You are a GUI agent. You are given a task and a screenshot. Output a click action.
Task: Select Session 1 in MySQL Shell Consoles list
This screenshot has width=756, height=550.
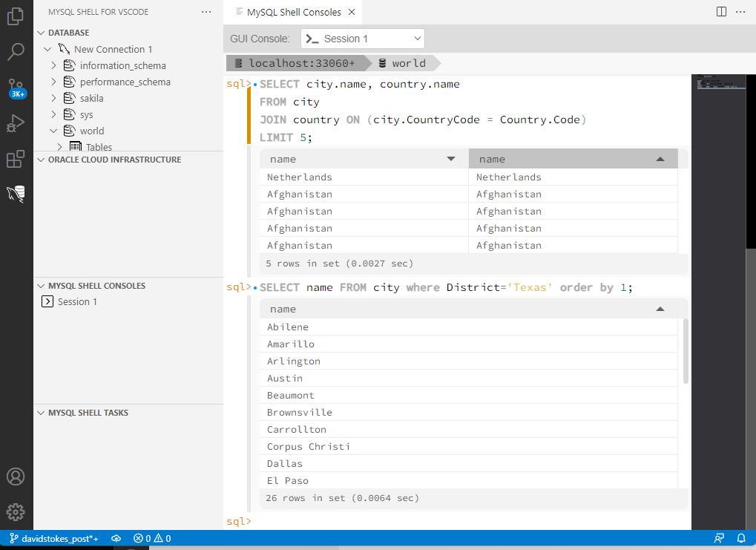coord(77,301)
